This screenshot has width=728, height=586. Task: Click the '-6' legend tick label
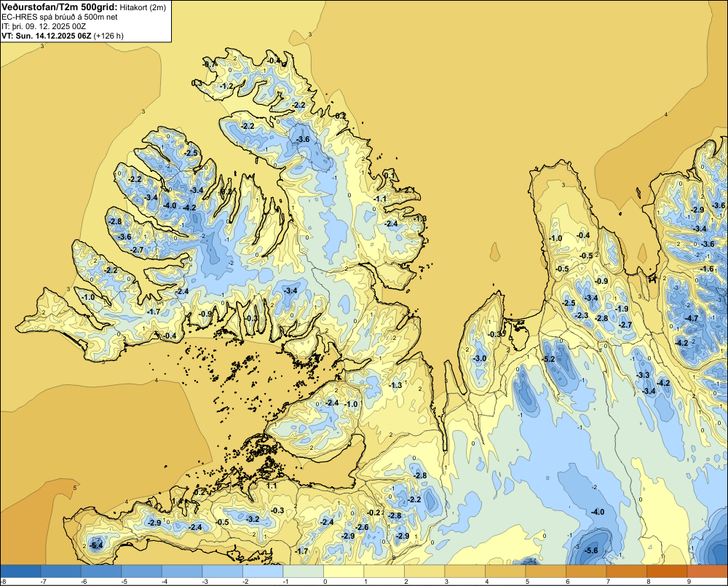pyautogui.click(x=83, y=582)
